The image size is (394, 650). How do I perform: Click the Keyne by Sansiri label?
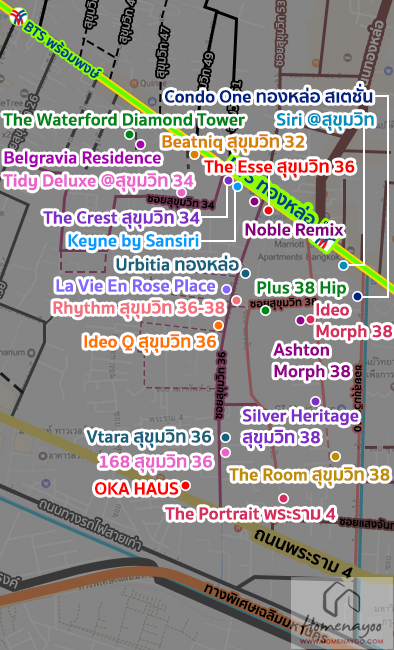pyautogui.click(x=134, y=241)
